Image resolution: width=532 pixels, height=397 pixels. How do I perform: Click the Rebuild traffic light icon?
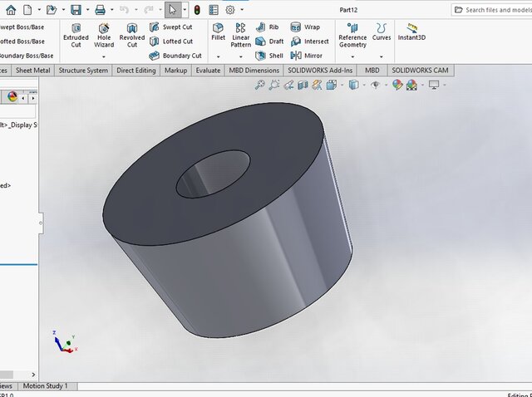pos(197,10)
